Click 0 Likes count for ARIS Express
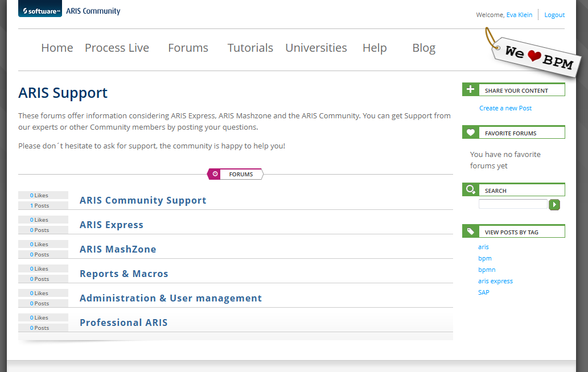 click(43, 220)
